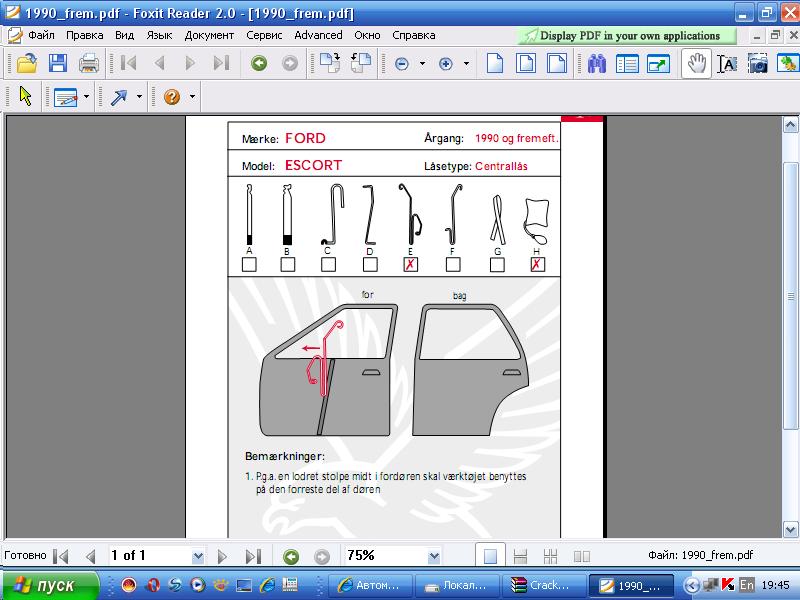Select the text selection tool
800x600 pixels.
(x=727, y=64)
